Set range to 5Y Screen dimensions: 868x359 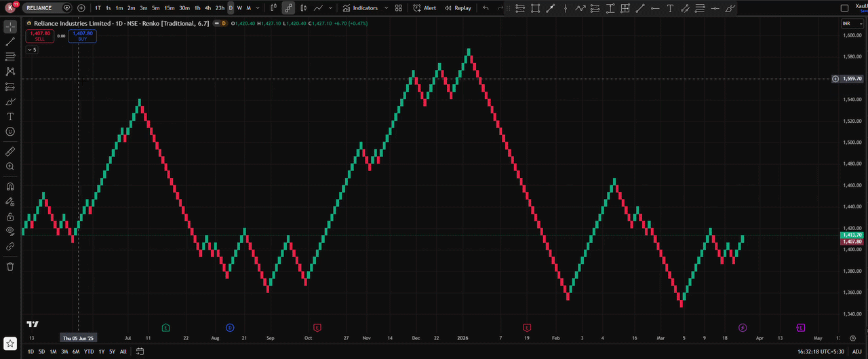point(112,352)
